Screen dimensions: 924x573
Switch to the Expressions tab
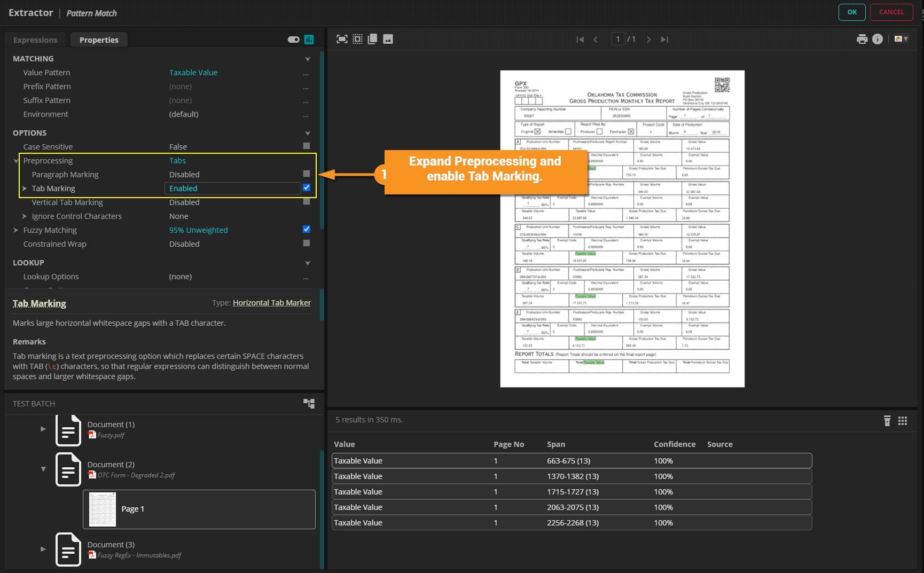point(35,40)
